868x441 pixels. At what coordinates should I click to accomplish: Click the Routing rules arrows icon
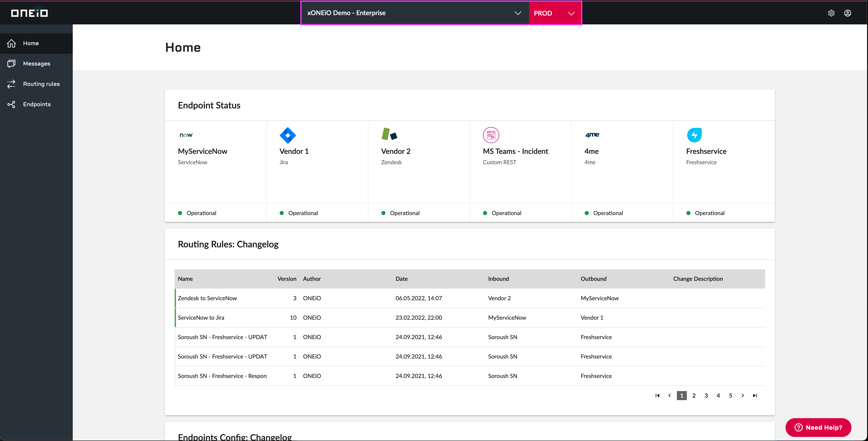(12, 84)
